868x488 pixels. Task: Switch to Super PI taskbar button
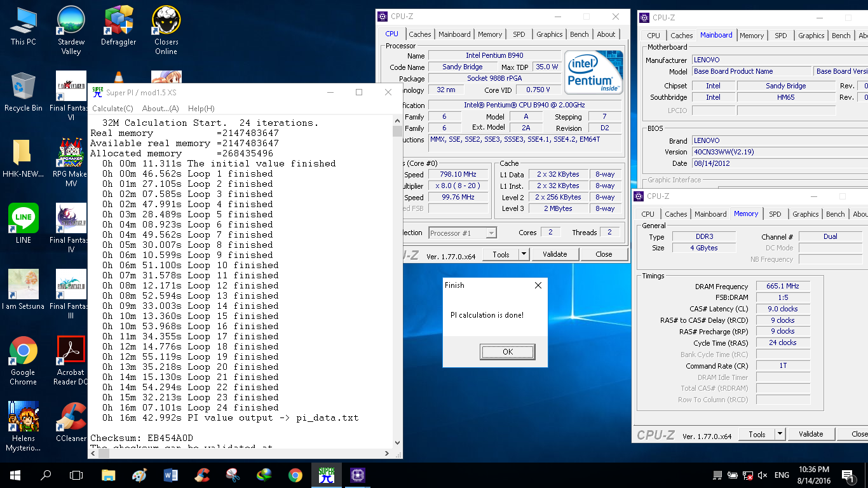(x=327, y=475)
